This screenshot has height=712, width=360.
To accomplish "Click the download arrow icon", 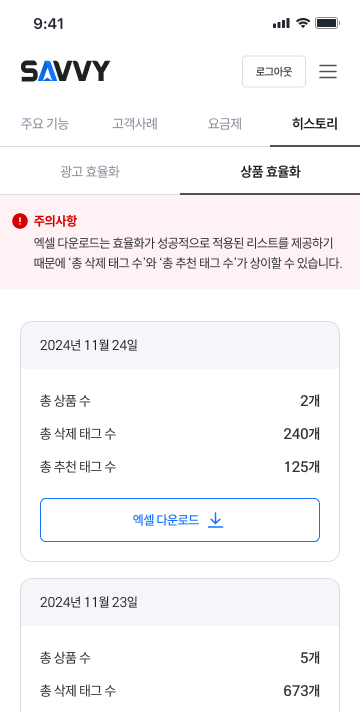I will click(x=216, y=520).
